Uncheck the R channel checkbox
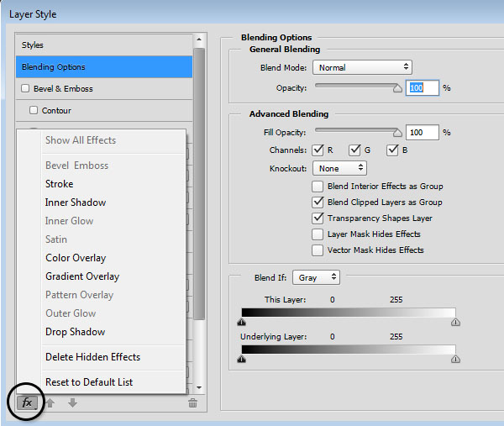The height and width of the screenshot is (426, 504). [x=318, y=150]
